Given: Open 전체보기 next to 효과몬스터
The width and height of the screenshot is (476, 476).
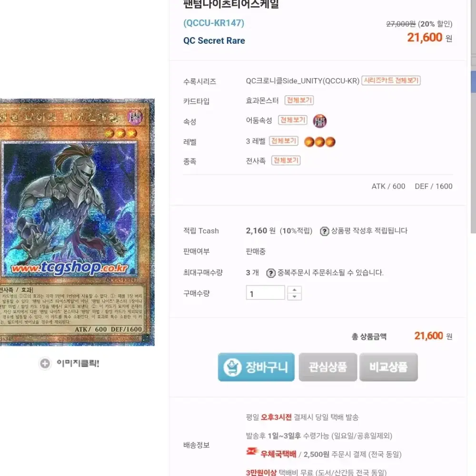Looking at the screenshot, I should tap(299, 100).
